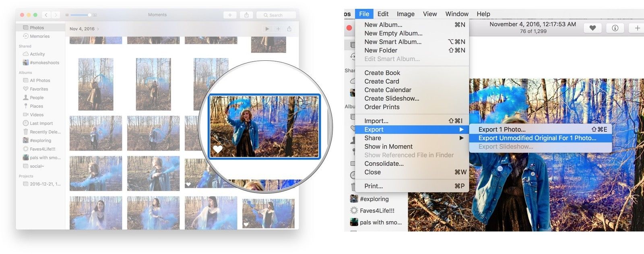Screen dimensions: 644x254
Task: Click the share icon in the Moments toolbar
Action: [246, 15]
